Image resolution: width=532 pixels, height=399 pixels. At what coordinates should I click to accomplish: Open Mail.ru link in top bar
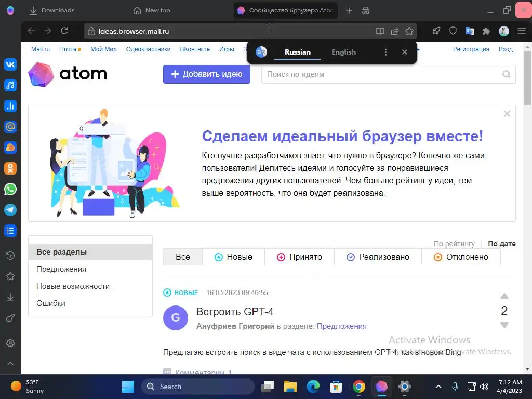[x=41, y=49]
